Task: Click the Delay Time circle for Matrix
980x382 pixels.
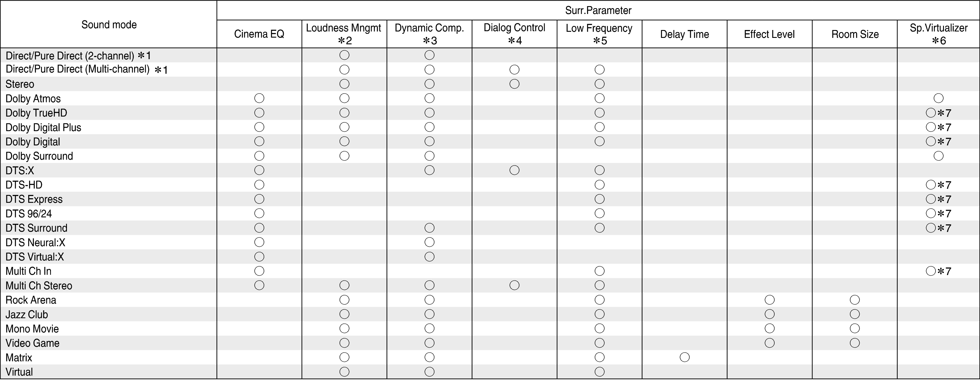Action: click(x=684, y=357)
